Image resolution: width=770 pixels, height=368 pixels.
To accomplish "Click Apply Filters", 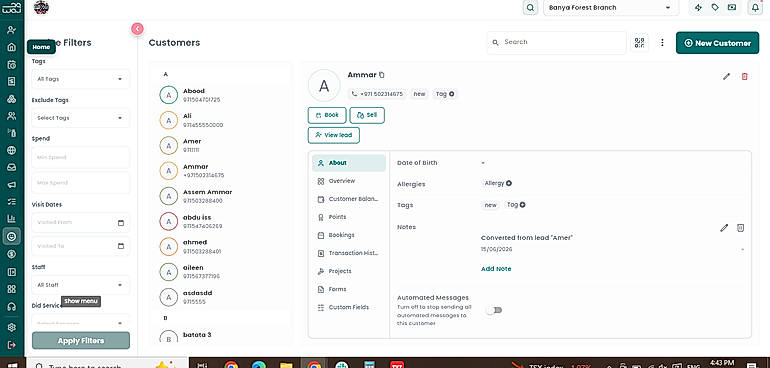I will [x=81, y=340].
